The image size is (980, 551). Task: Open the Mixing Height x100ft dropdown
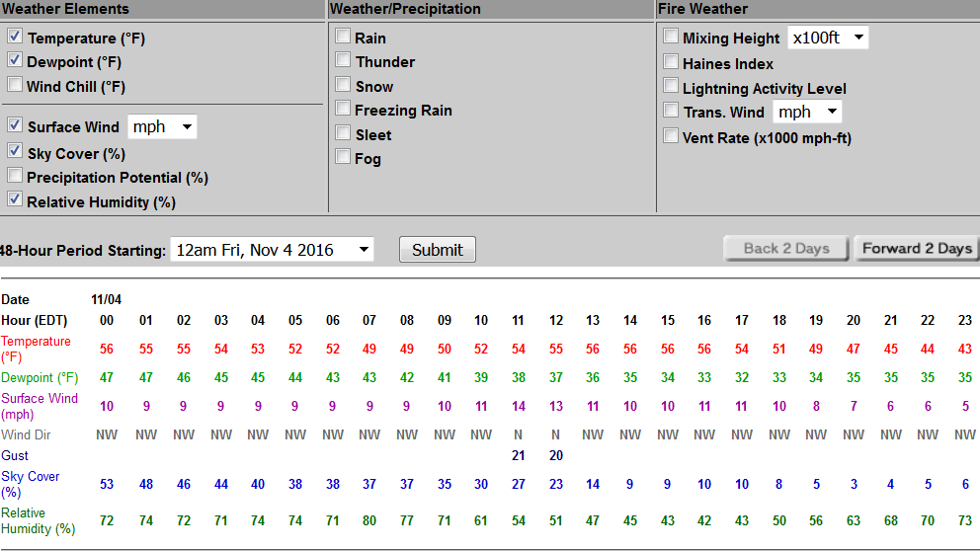pyautogui.click(x=827, y=38)
